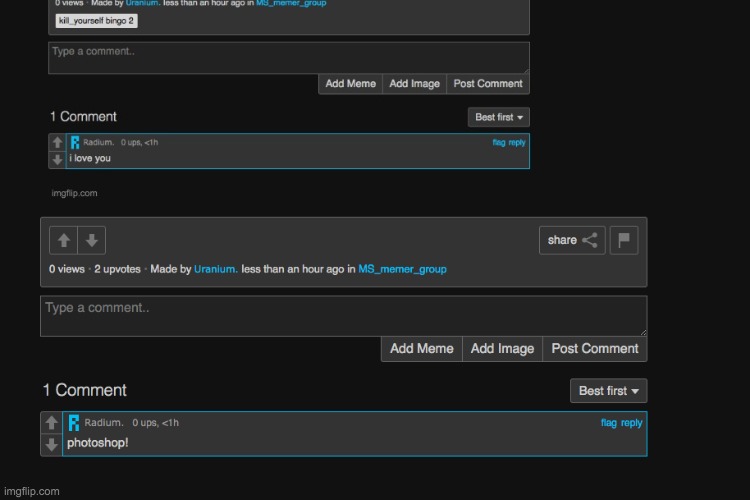Downvote the meme using the large down arrow
750x500 pixels.
click(92, 240)
